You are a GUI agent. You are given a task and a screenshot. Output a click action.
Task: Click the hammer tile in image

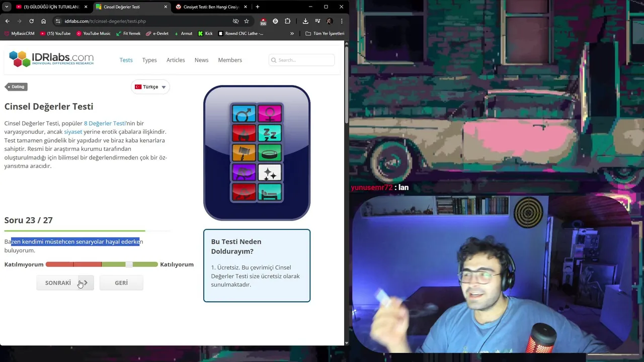pos(244,153)
